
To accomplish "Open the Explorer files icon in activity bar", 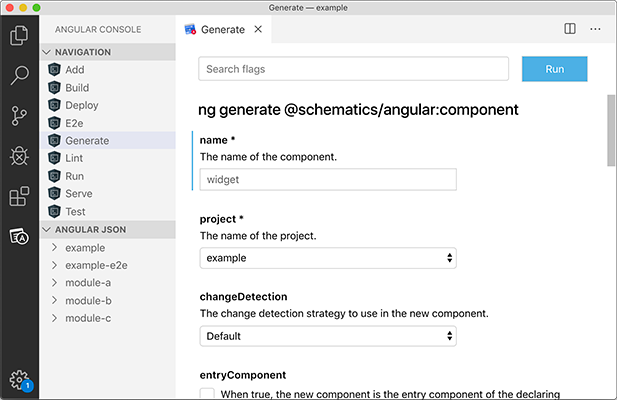I will (19, 35).
